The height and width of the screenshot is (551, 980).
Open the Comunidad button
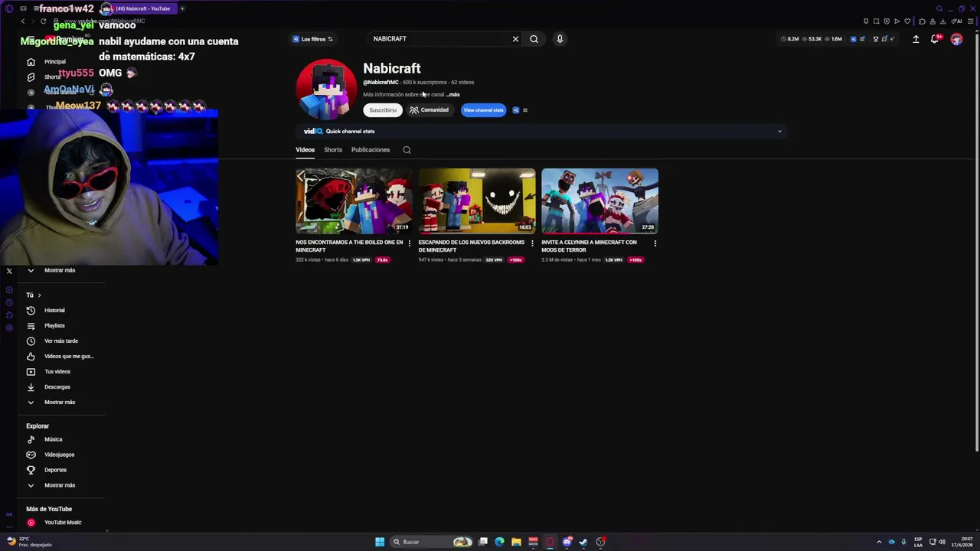click(430, 110)
